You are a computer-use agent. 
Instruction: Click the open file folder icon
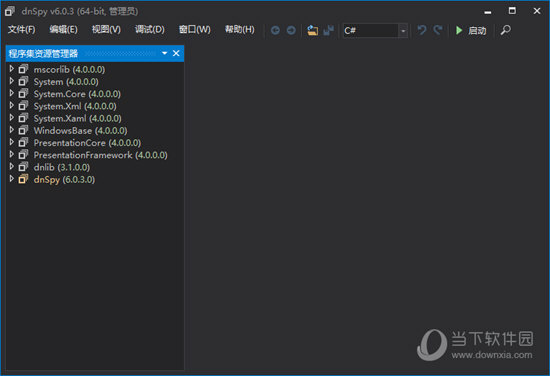(312, 30)
